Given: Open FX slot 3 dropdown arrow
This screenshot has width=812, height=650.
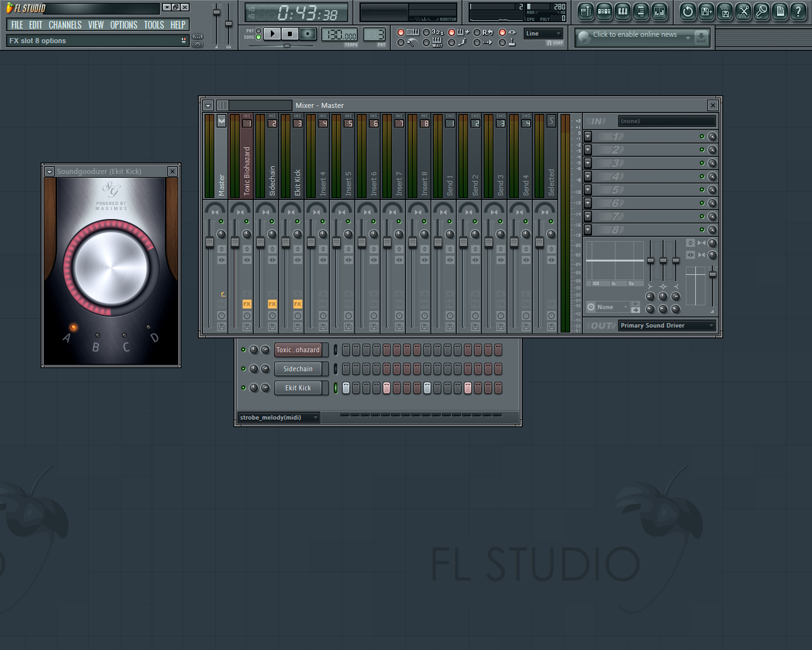Looking at the screenshot, I should (x=588, y=163).
